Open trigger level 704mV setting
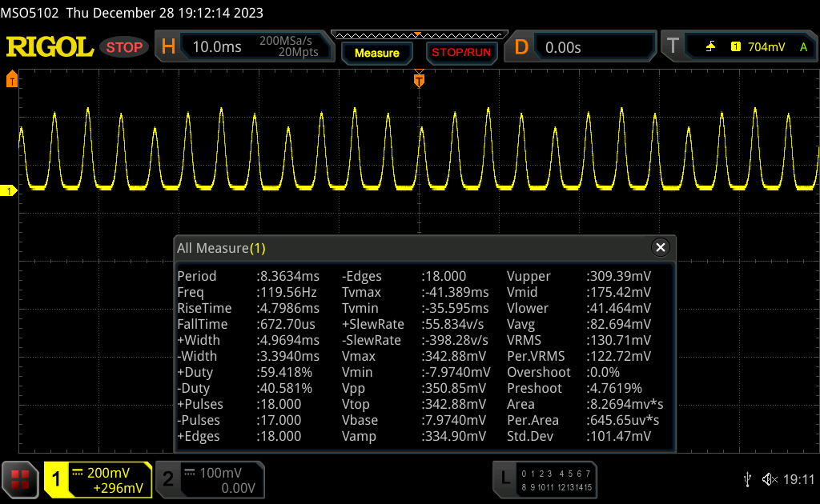Screen dimensions: 820x504 [766, 47]
